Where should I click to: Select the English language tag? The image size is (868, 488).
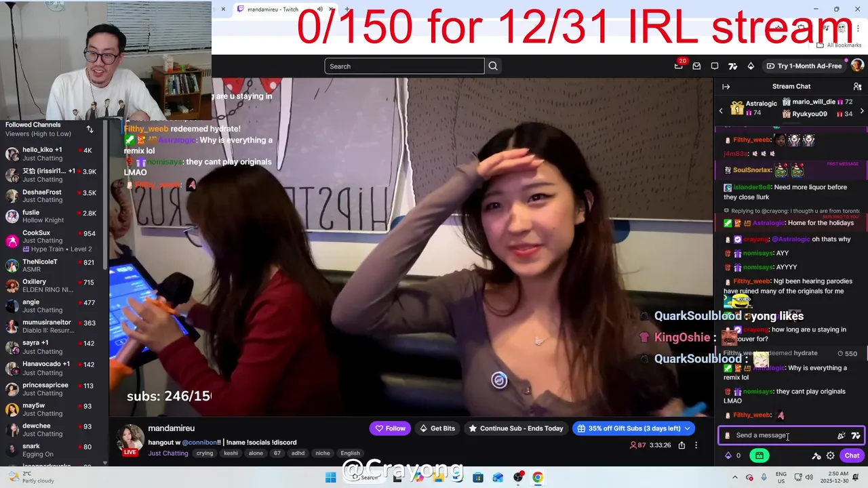(350, 453)
